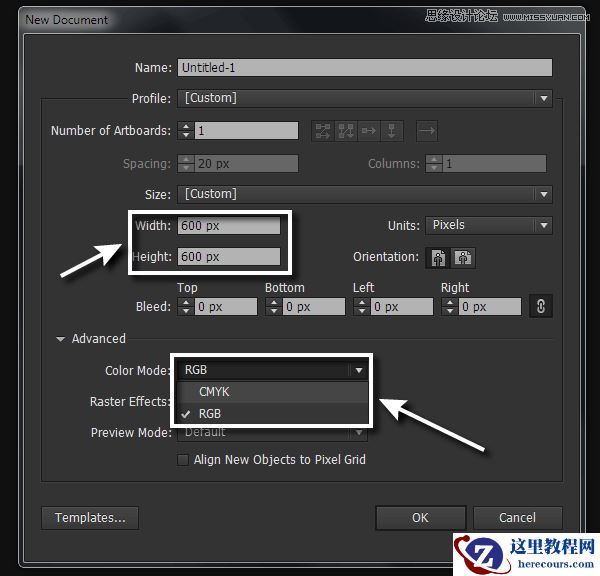Image resolution: width=600 pixels, height=576 pixels.
Task: Click the Columns field
Action: point(494,164)
